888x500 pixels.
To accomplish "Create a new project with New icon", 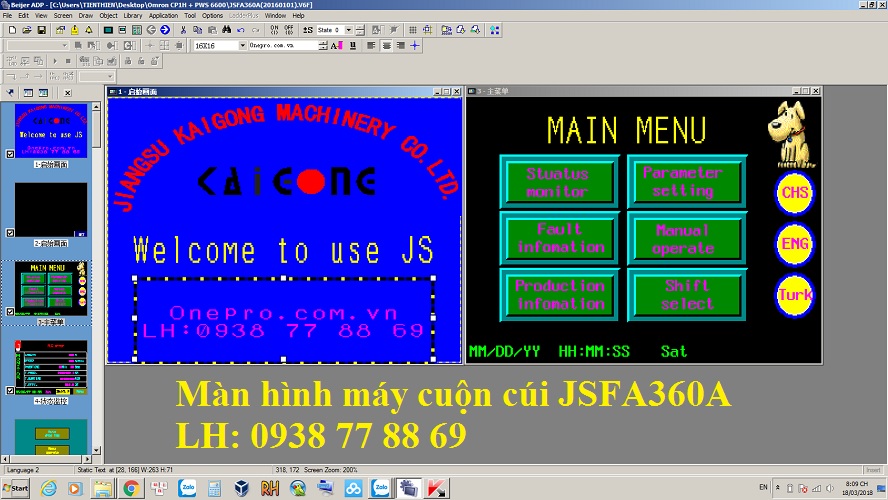I will (12, 30).
